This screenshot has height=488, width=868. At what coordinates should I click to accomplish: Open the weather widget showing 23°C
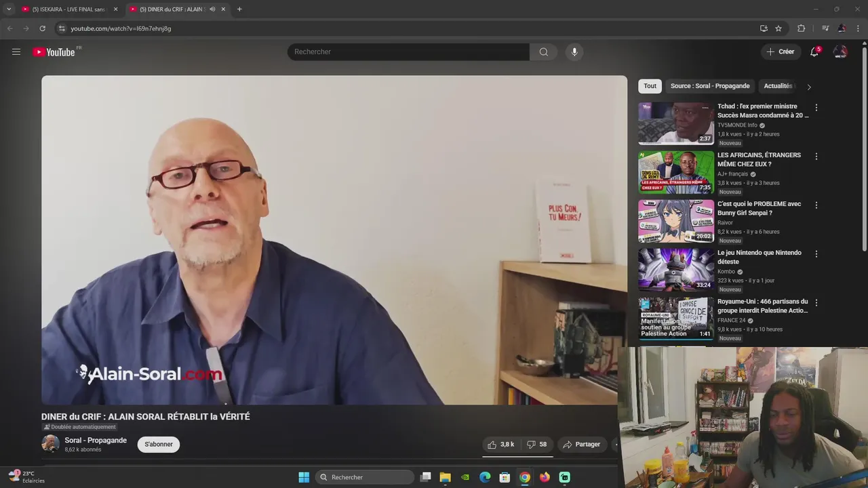pos(26,476)
